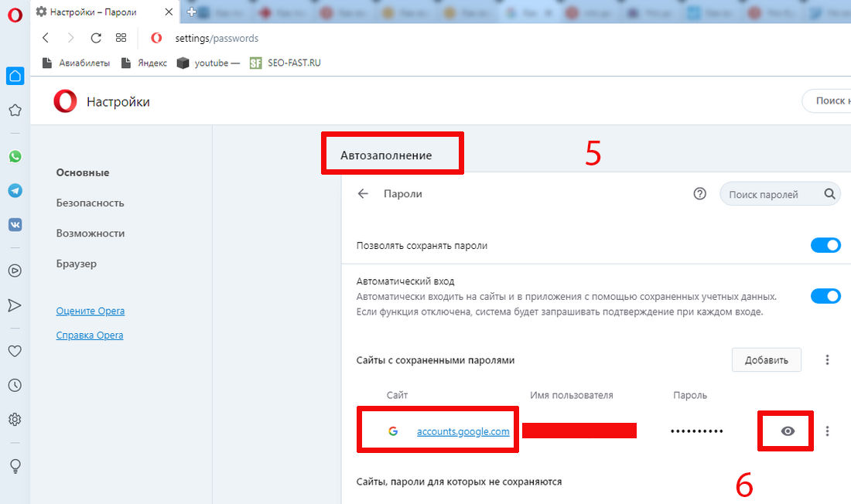851x504 pixels.
Task: Return from Пароли with back arrow
Action: [x=363, y=194]
